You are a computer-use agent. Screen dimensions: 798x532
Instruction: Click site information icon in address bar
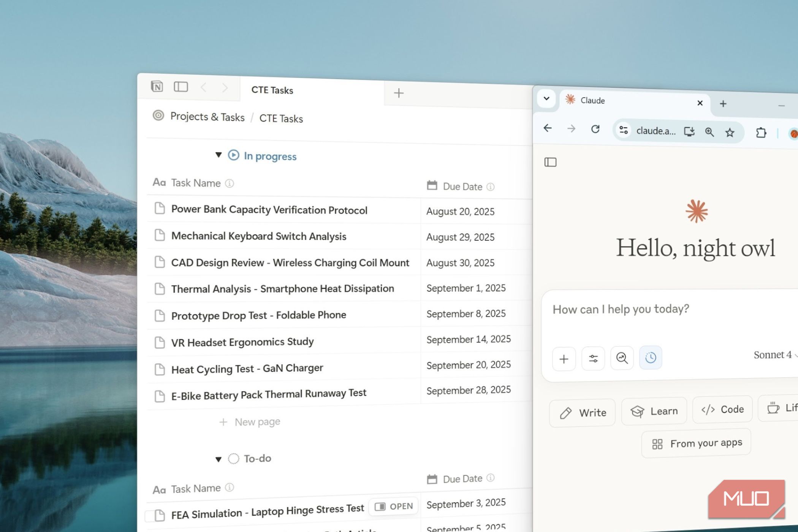click(x=624, y=130)
